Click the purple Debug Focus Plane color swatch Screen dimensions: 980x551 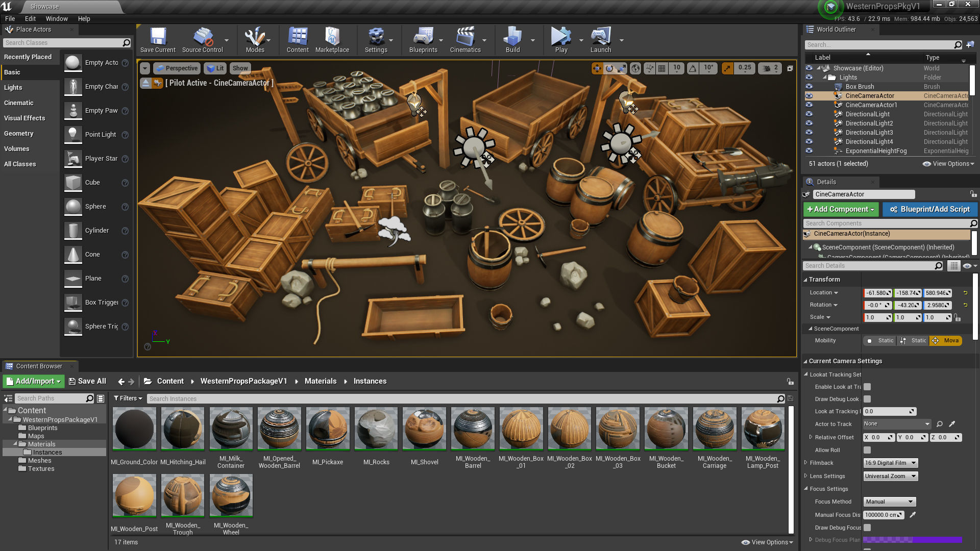(x=912, y=539)
